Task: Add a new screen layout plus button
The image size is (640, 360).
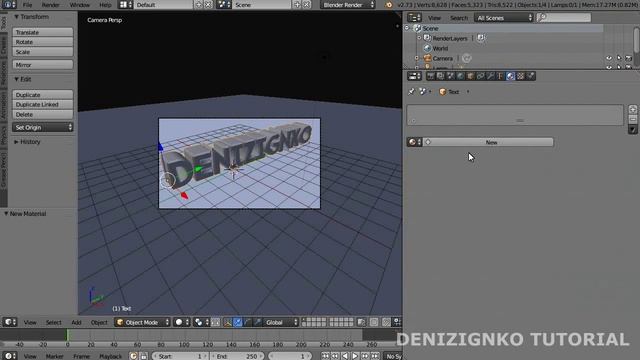Action: pyautogui.click(x=198, y=5)
